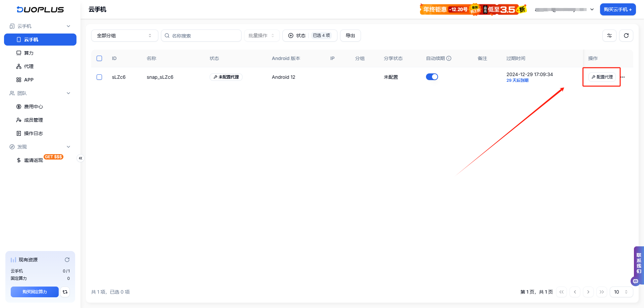Select the 算力 sidebar icon

point(19,53)
